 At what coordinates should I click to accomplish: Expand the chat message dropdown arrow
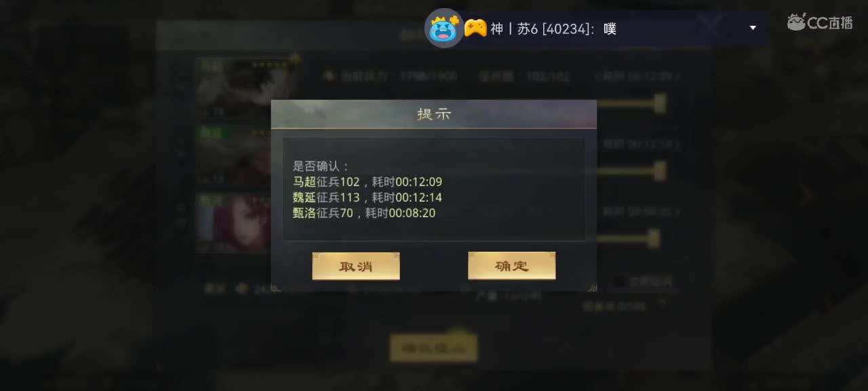click(x=752, y=28)
